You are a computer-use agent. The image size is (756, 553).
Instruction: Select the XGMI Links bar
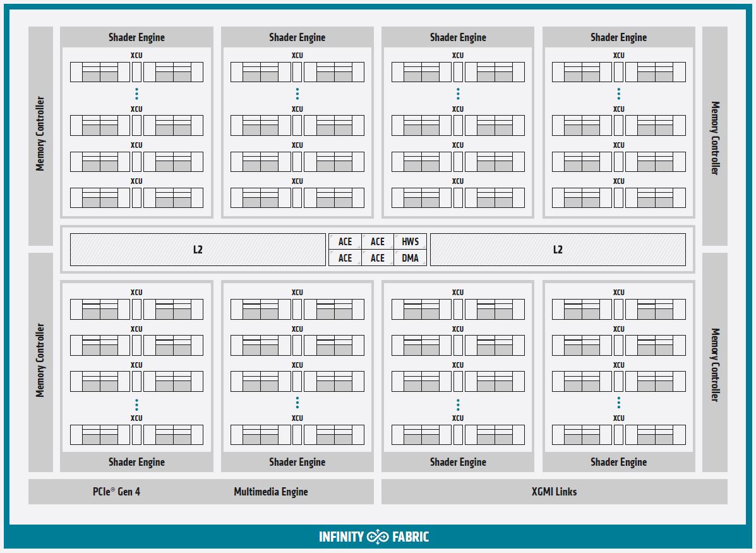(x=554, y=492)
